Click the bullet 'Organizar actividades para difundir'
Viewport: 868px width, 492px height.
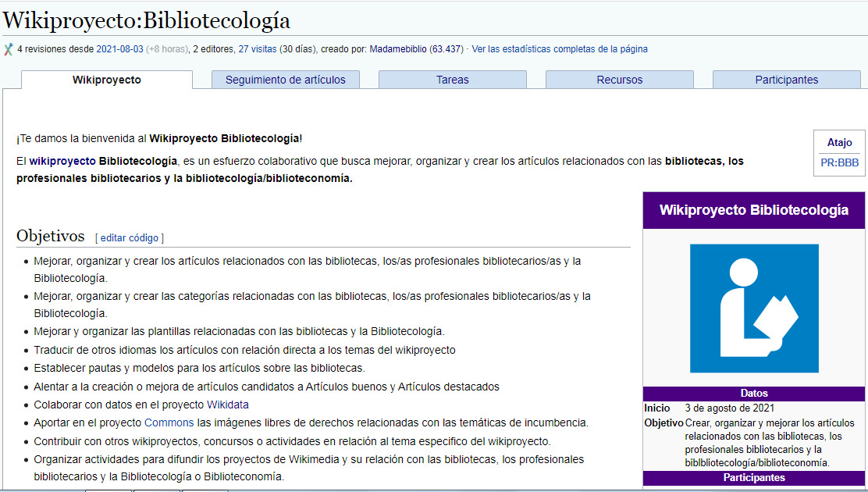pos(309,468)
